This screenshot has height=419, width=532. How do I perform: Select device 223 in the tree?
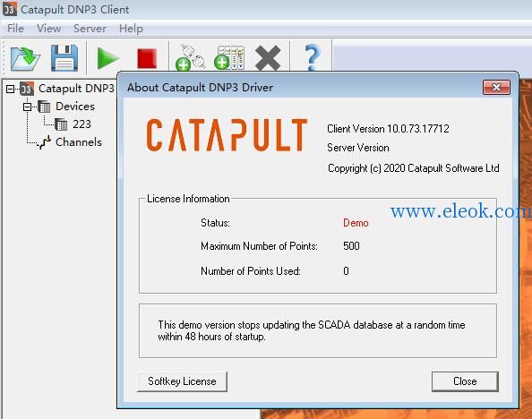[x=82, y=124]
